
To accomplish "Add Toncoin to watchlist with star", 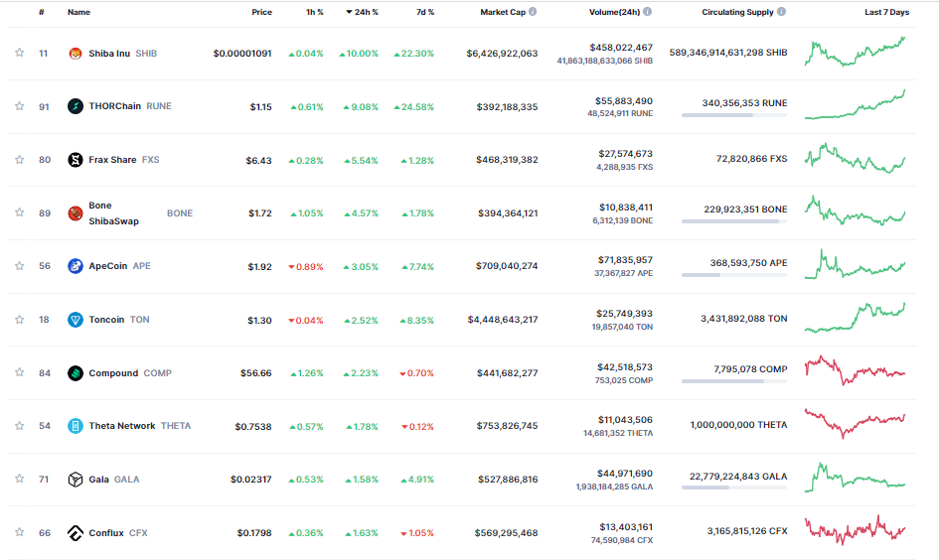I will point(19,319).
